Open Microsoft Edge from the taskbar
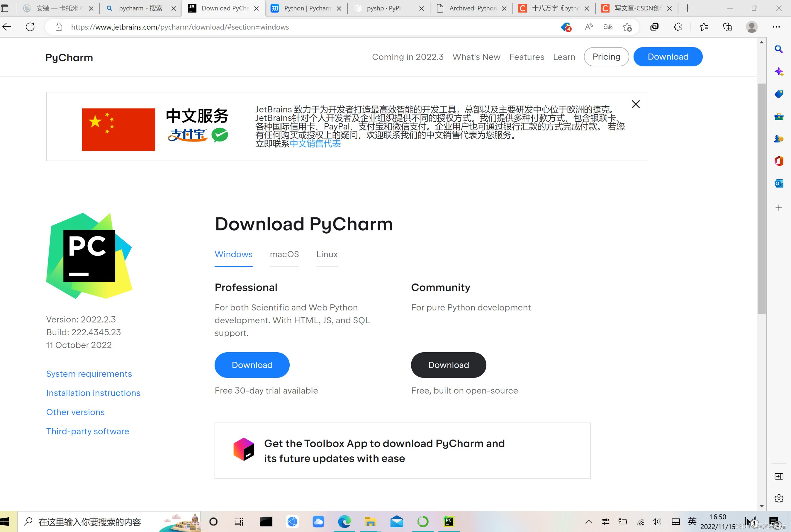 pos(344,522)
